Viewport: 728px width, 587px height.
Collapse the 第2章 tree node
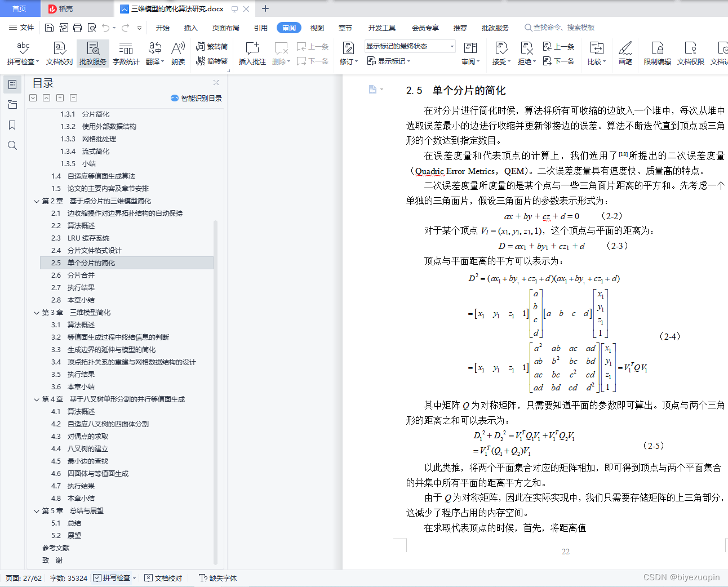(x=36, y=201)
